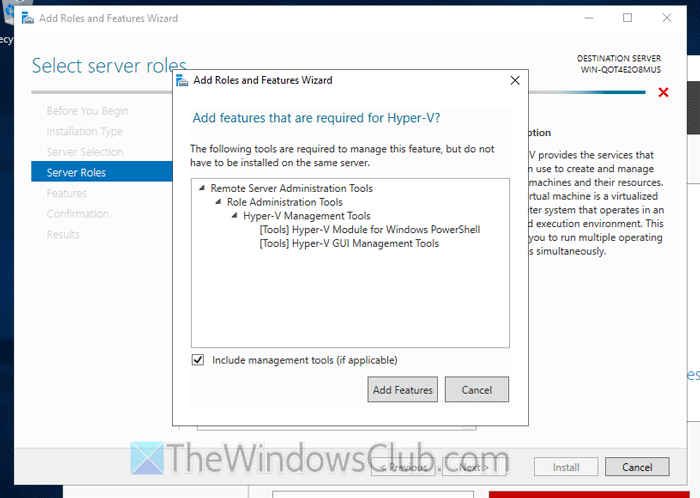Select Hyper-V Management Tools label
Screen dimensions: 700x498
tap(307, 216)
